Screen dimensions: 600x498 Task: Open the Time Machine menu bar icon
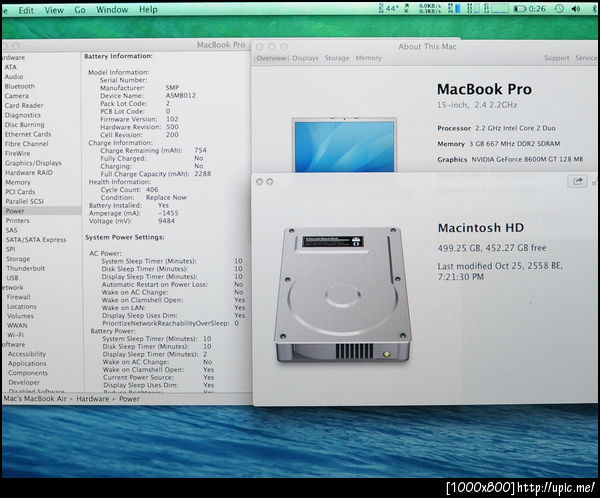(559, 8)
